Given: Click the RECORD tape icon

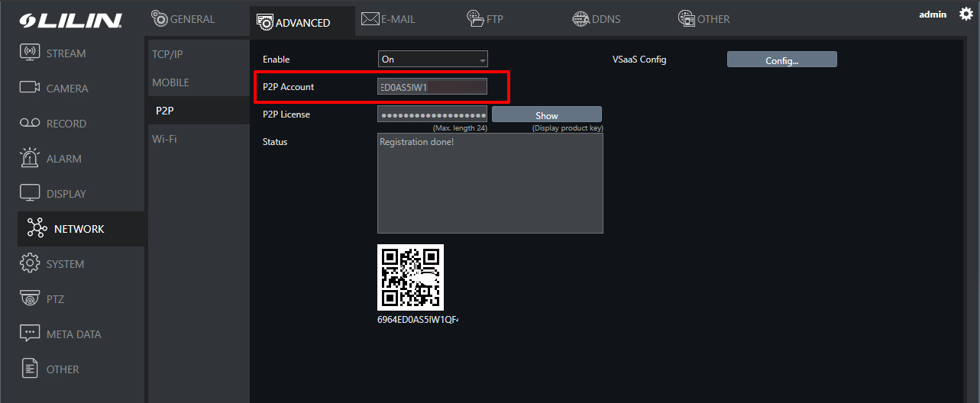Looking at the screenshot, I should coord(29,123).
